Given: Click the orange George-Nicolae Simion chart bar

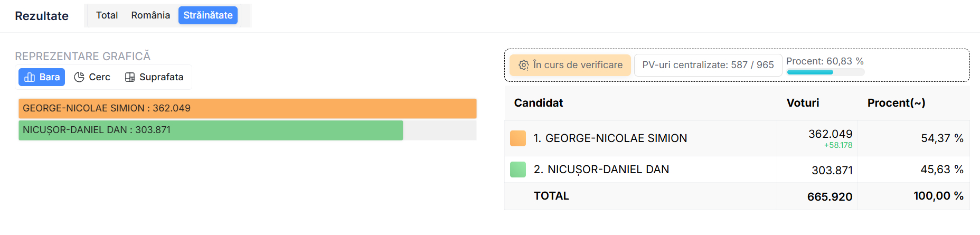Looking at the screenshot, I should coord(247,108).
